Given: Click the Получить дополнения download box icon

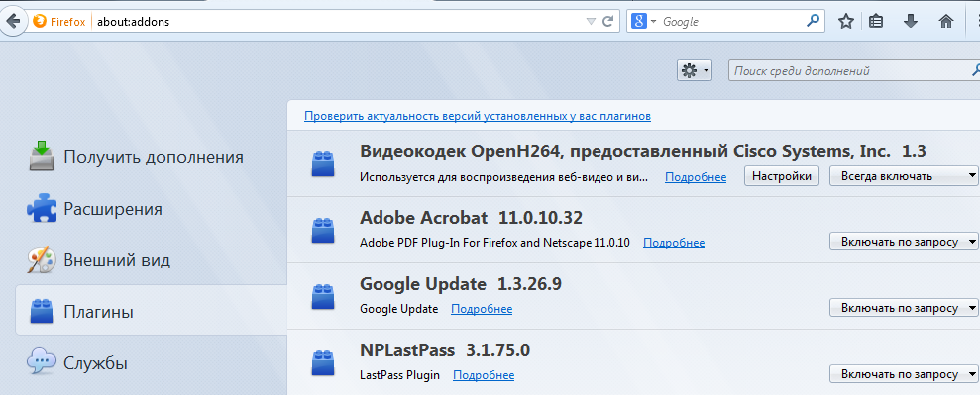Looking at the screenshot, I should 42,156.
